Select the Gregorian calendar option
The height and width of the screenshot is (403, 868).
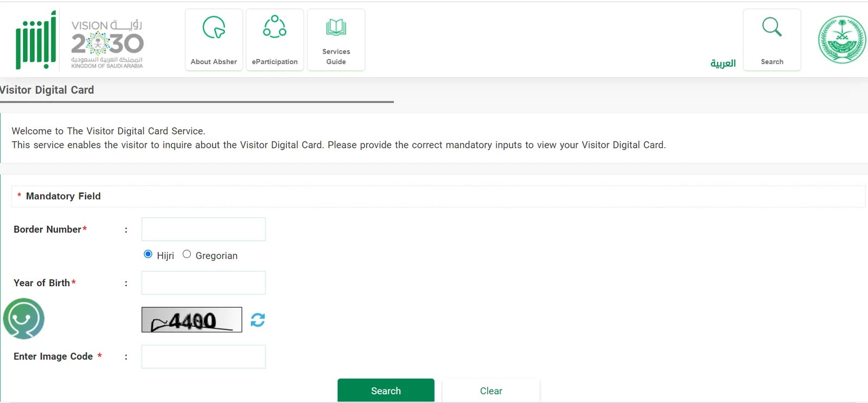(x=187, y=254)
